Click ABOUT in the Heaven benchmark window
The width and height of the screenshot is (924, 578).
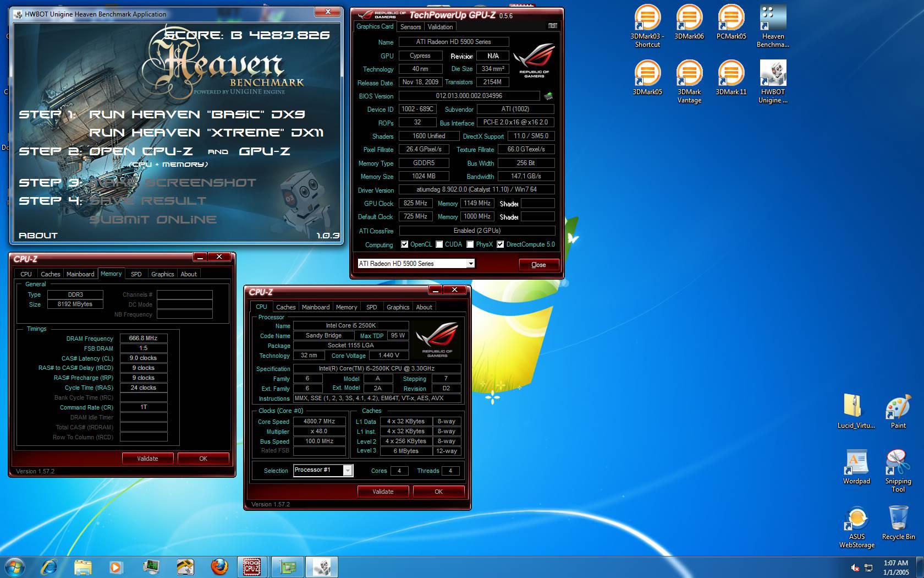38,236
